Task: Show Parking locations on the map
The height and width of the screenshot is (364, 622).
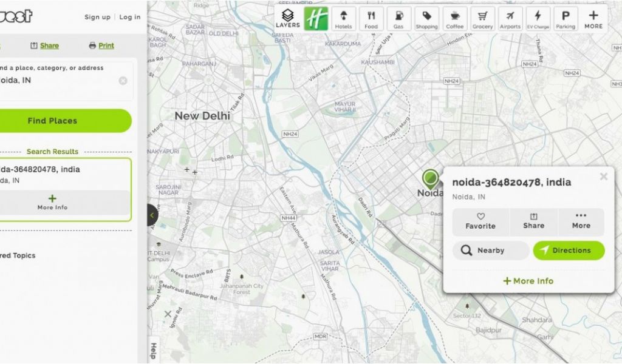Action: [566, 18]
